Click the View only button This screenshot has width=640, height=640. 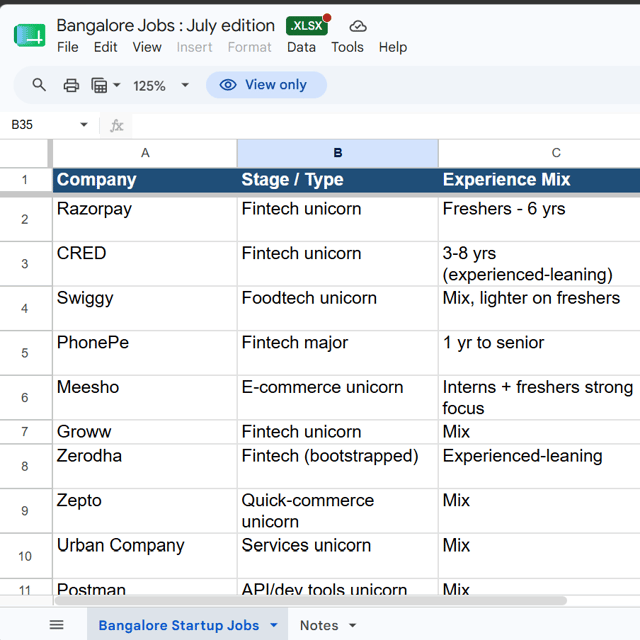(x=266, y=85)
